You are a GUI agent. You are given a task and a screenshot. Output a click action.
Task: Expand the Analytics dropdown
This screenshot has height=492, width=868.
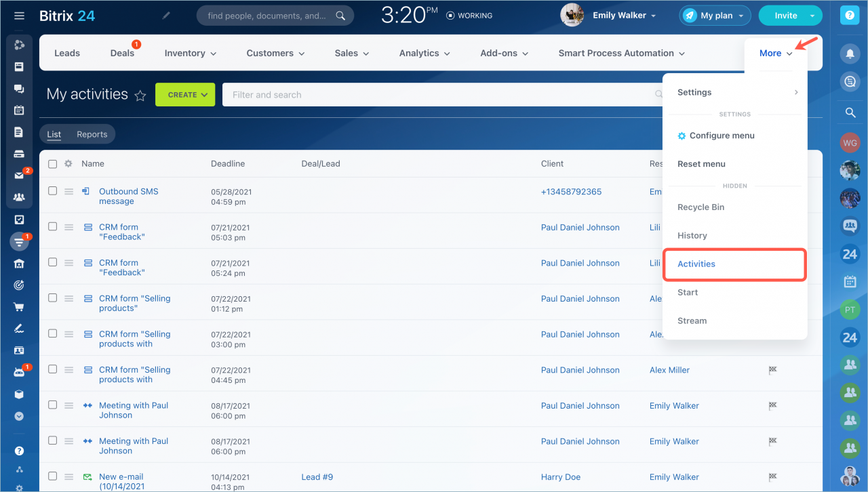coord(425,53)
